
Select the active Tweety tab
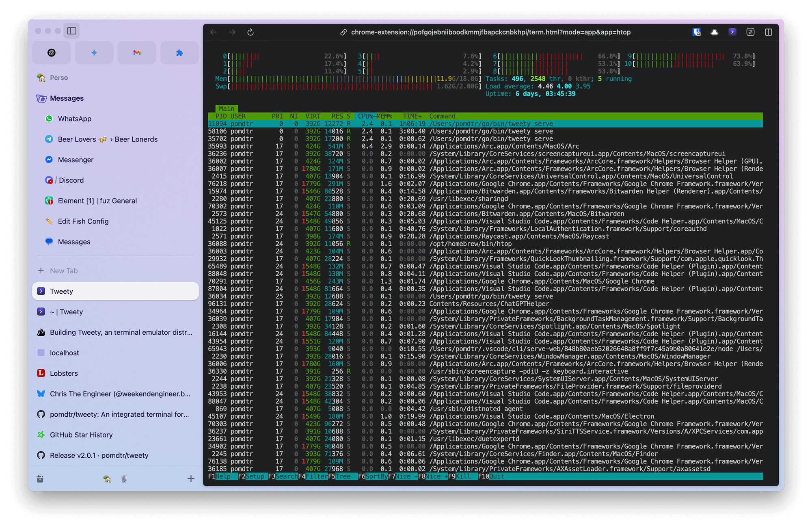pyautogui.click(x=115, y=291)
